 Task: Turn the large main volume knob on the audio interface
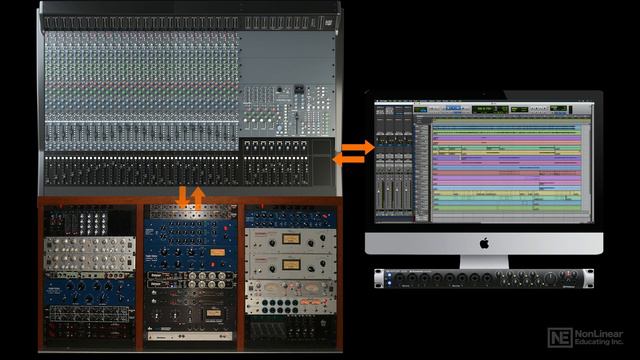tap(551, 278)
